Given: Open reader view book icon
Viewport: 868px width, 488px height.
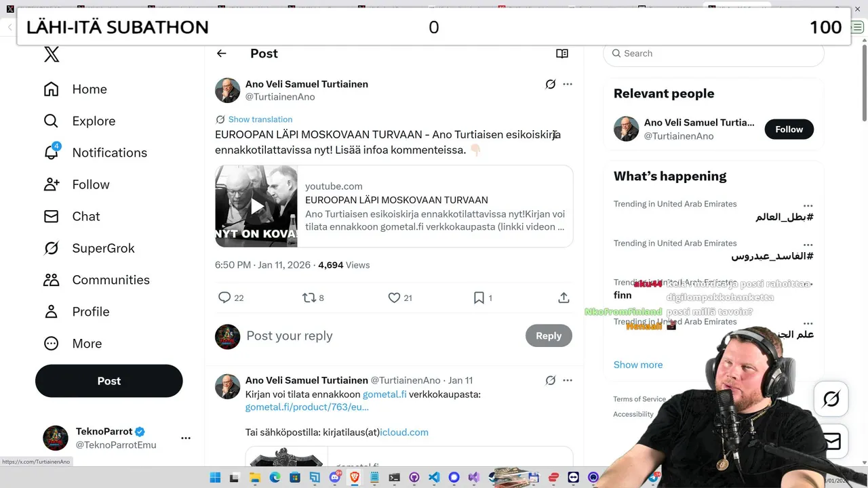Looking at the screenshot, I should (562, 54).
